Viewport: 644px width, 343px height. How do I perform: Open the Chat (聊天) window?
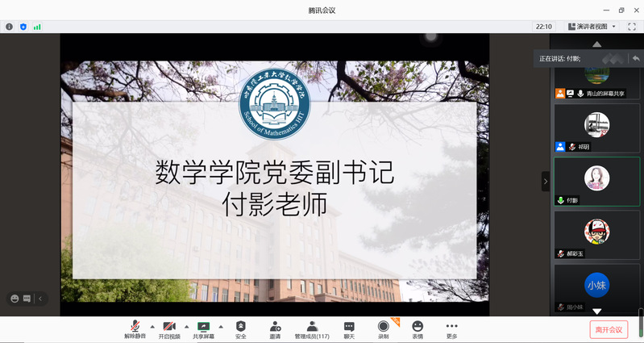[x=349, y=328]
